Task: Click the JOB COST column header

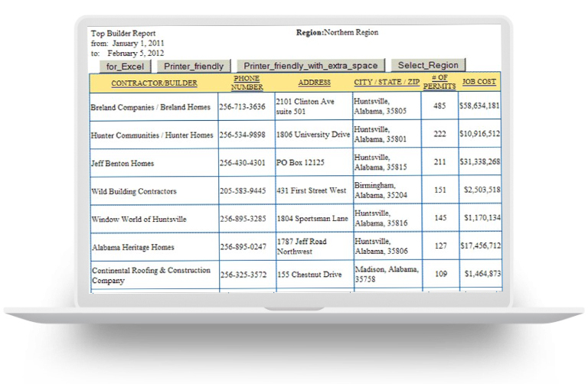Action: coord(479,82)
